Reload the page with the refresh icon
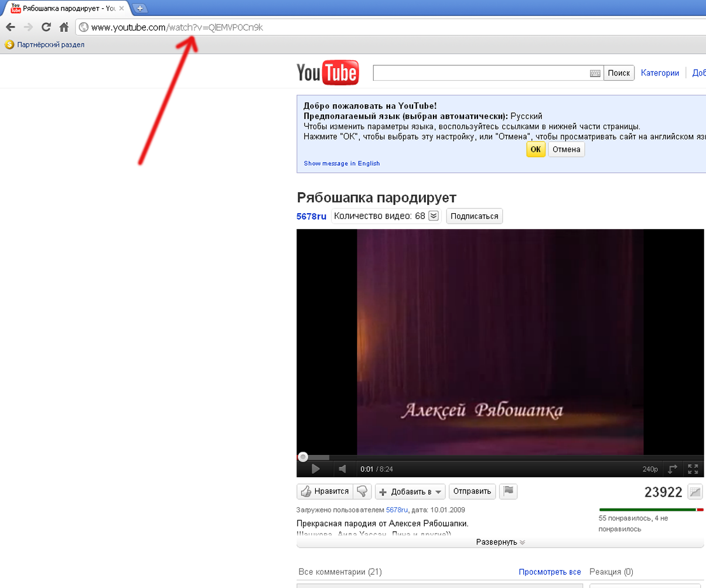Image resolution: width=706 pixels, height=588 pixels. 46,27
